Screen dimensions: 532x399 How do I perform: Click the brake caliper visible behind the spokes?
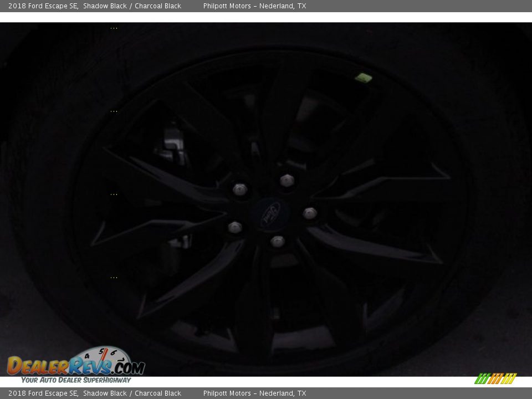173,145
